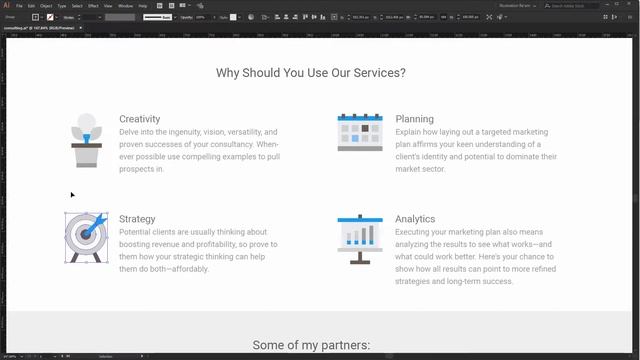Click the variable width profile box

(x=120, y=17)
